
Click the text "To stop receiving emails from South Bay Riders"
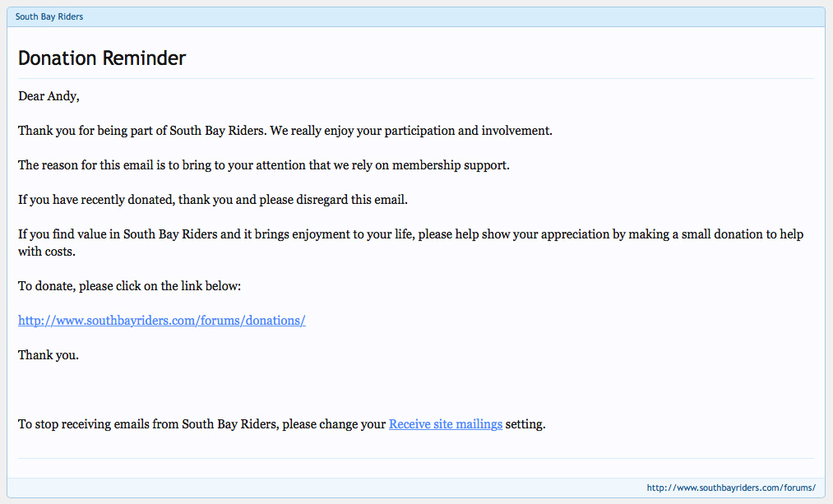pos(147,423)
